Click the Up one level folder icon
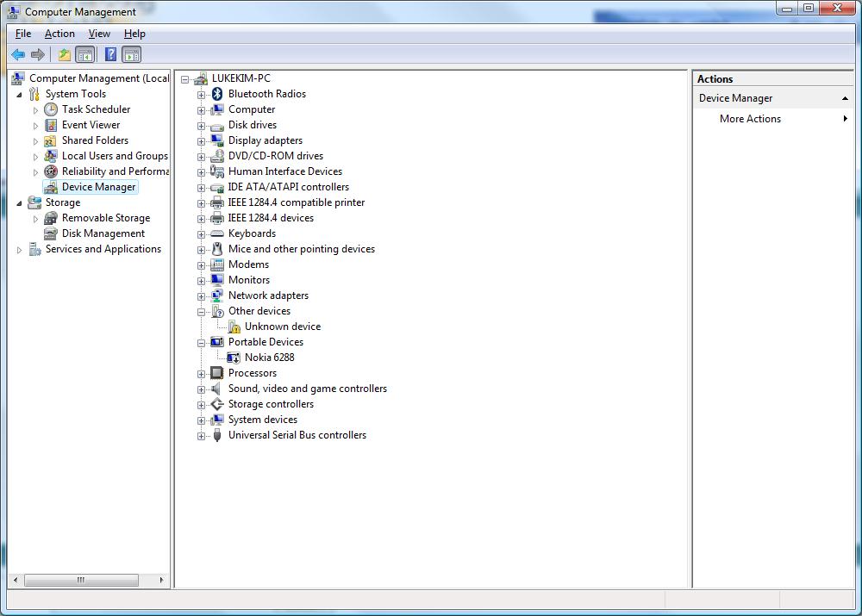The width and height of the screenshot is (862, 616). tap(64, 54)
